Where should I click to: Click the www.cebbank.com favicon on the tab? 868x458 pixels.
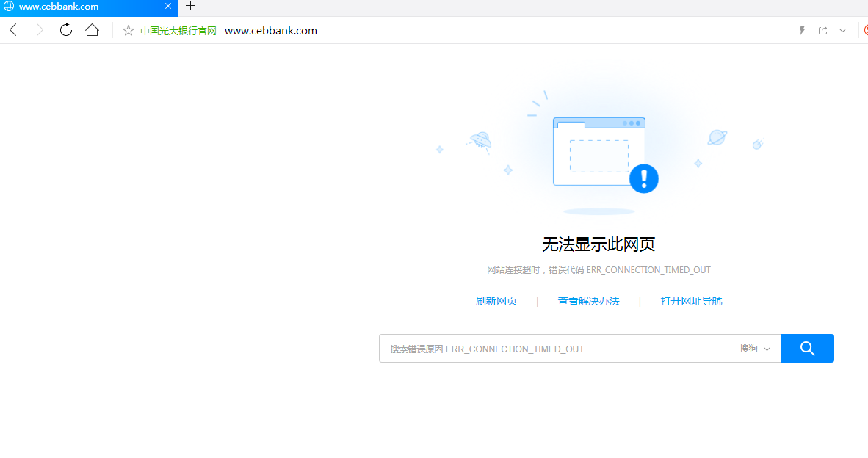tap(8, 7)
